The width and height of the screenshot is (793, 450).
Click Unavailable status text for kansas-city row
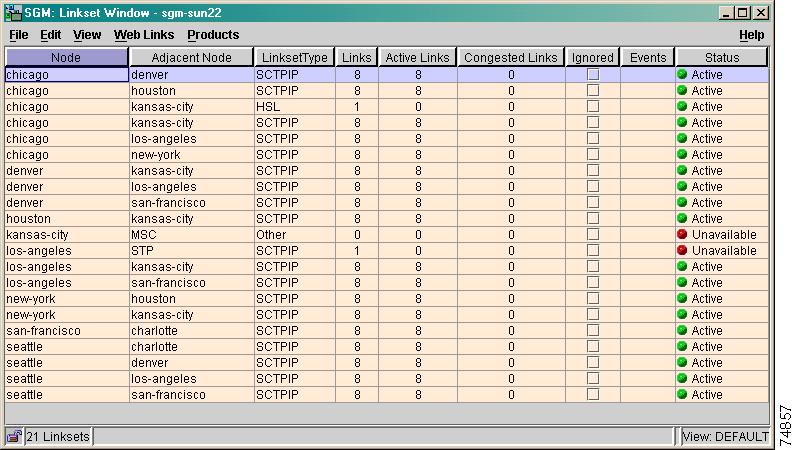pyautogui.click(x=724, y=235)
